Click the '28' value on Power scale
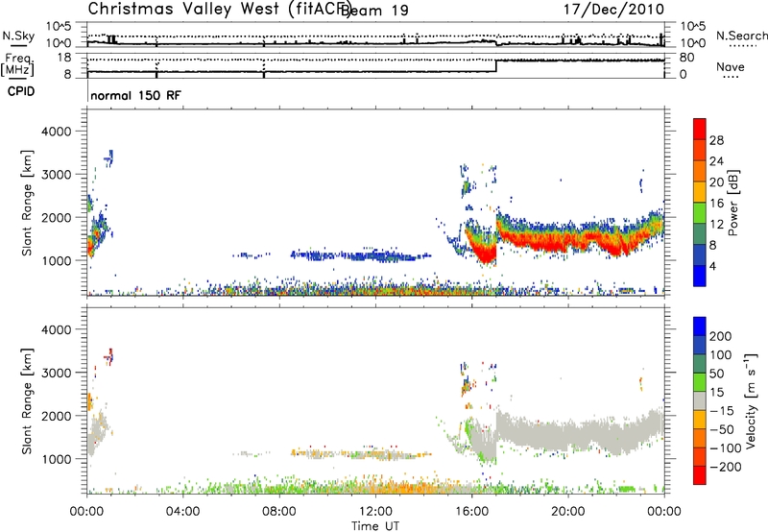The height and width of the screenshot is (532, 768). [716, 140]
